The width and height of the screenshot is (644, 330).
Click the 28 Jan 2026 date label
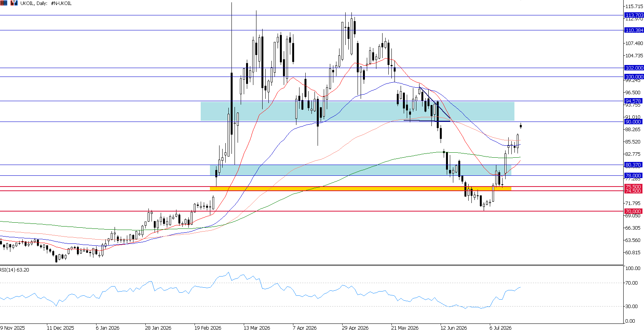coord(158,328)
